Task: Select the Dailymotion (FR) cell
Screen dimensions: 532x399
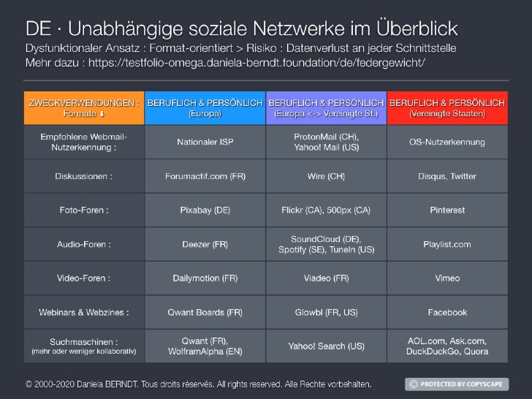Action: (x=205, y=278)
